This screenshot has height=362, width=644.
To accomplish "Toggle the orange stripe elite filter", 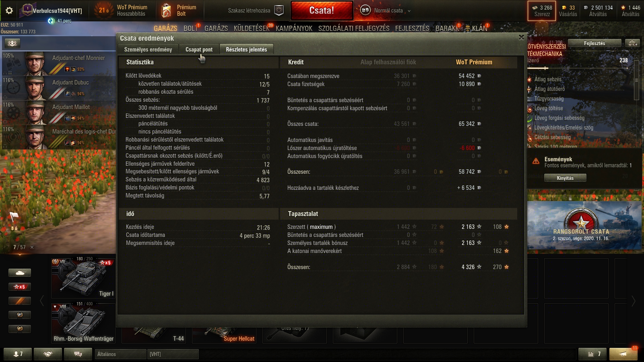I will pos(20,301).
